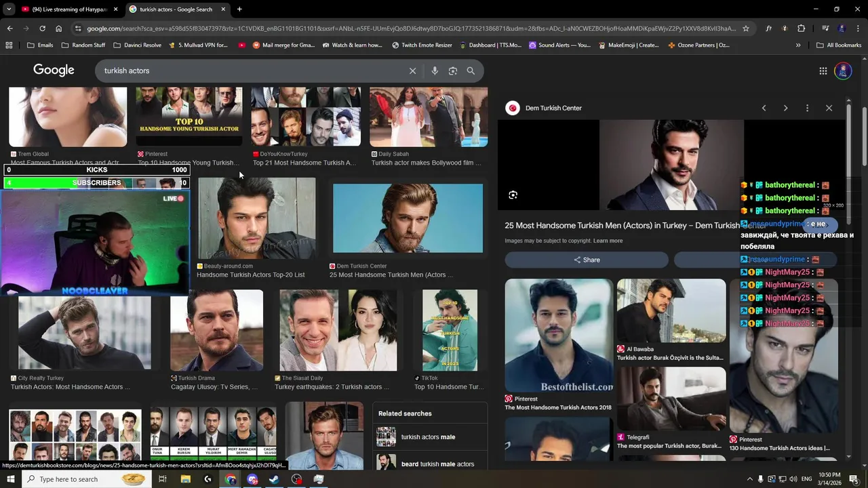868x488 pixels.
Task: Click the magnifier search submit icon
Action: click(x=471, y=70)
